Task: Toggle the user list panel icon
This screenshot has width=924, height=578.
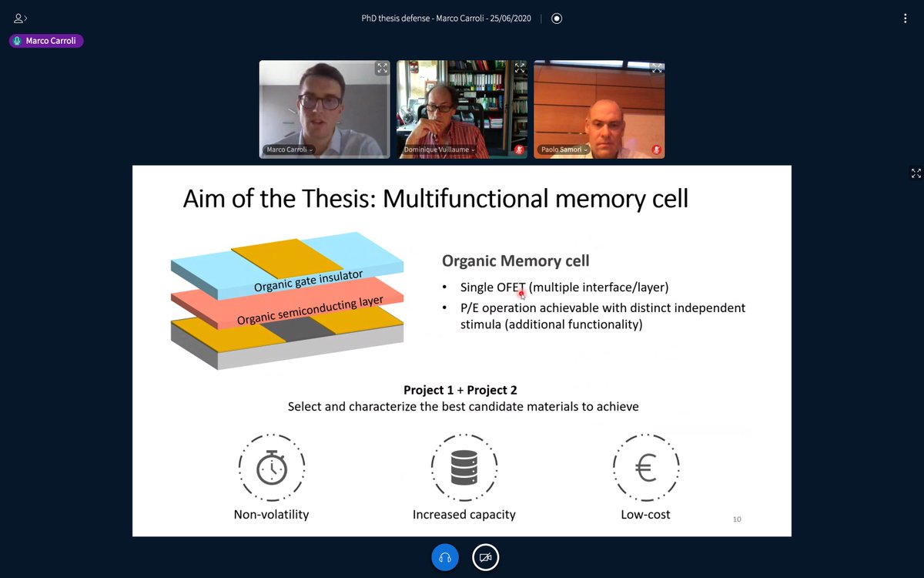Action: coord(21,18)
